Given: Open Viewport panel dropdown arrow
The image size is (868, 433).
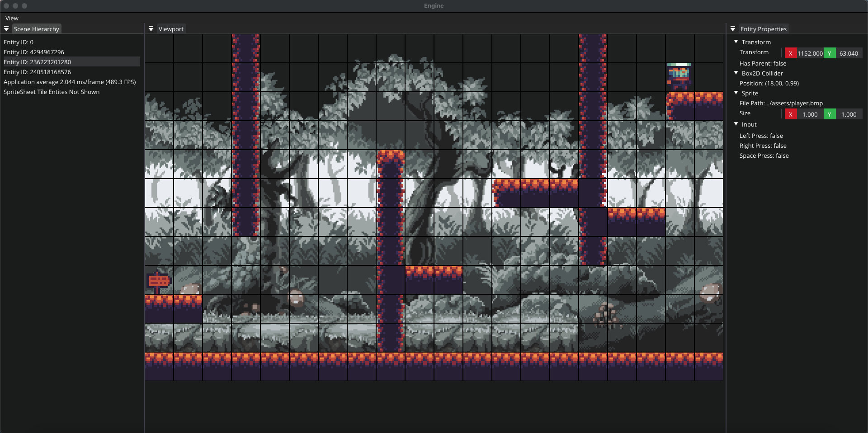Looking at the screenshot, I should pos(151,28).
